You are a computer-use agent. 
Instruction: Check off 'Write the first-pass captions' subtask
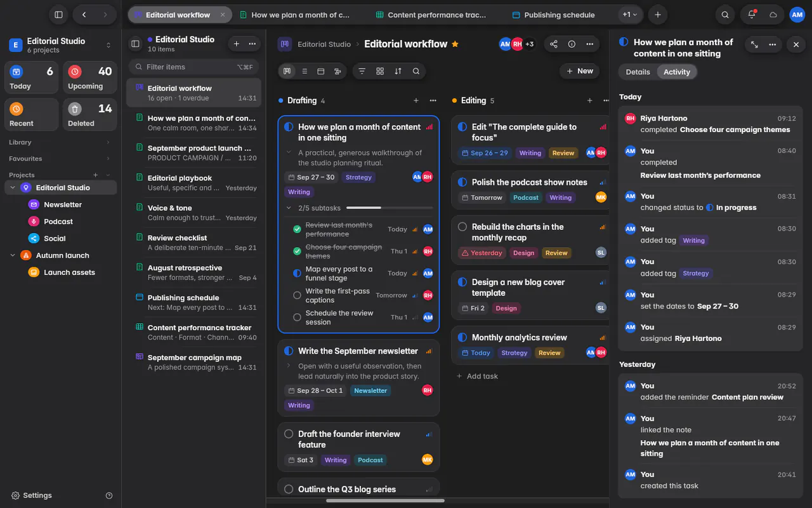[297, 295]
